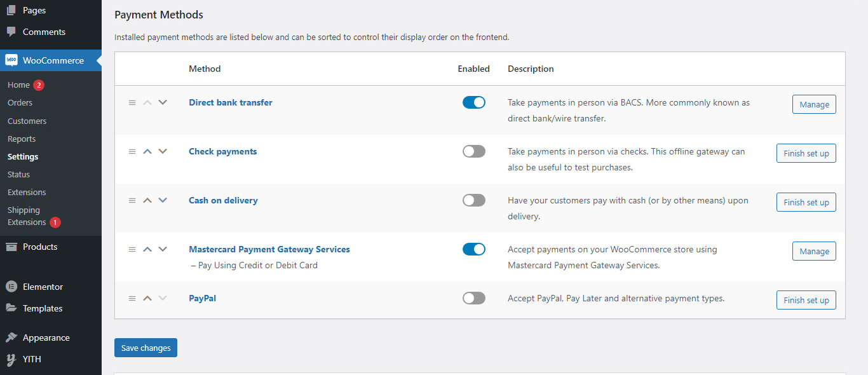
Task: Move Cash on delivery down with arrow
Action: pyautogui.click(x=163, y=200)
